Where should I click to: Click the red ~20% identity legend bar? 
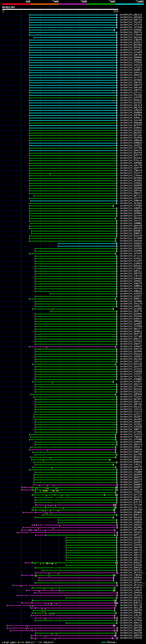16,4
